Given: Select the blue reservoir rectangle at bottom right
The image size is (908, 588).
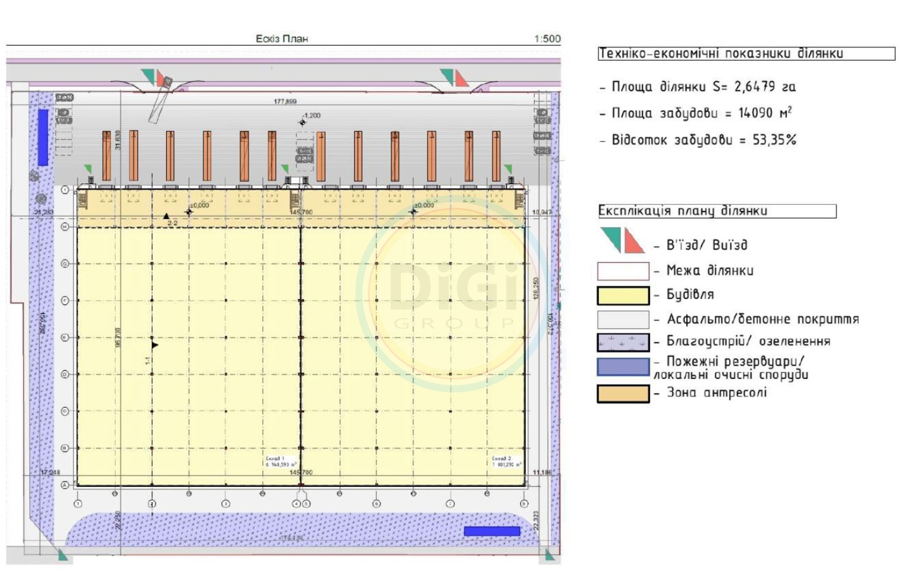Looking at the screenshot, I should (x=492, y=531).
